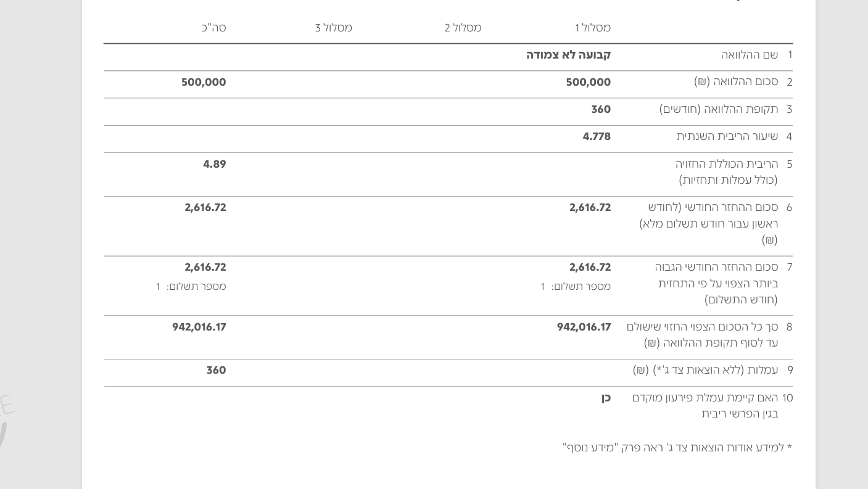
Task: Click the 500,000 total in סה"כ column
Action: [204, 82]
